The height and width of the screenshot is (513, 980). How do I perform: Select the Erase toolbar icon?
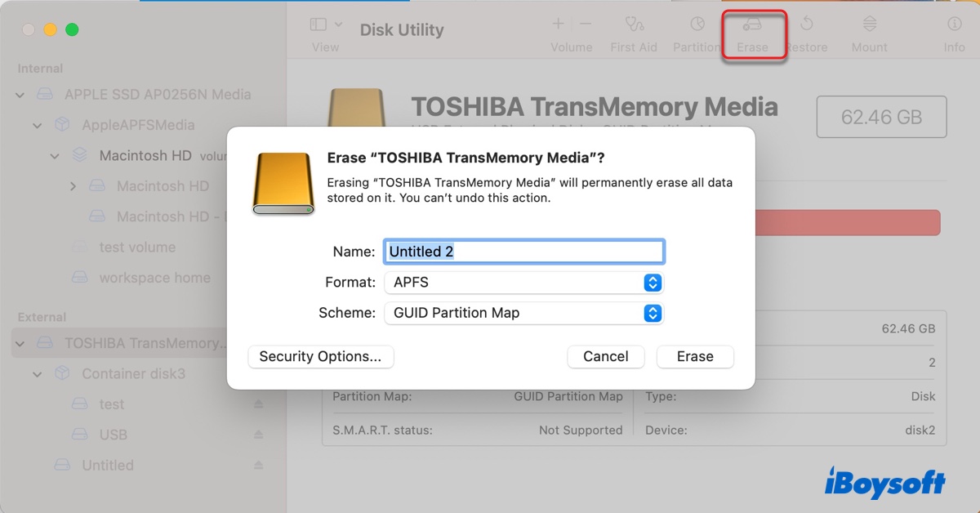pos(753,33)
